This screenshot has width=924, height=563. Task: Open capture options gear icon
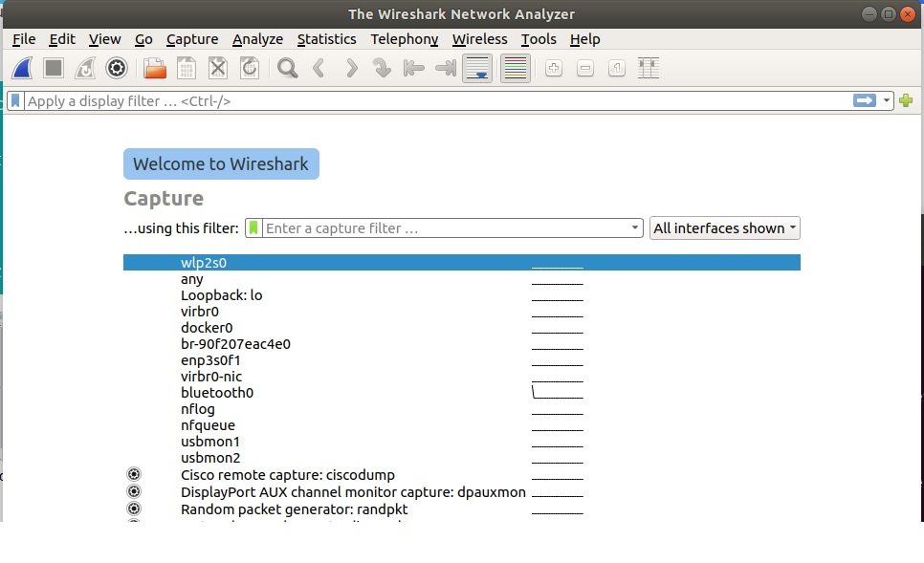click(117, 68)
